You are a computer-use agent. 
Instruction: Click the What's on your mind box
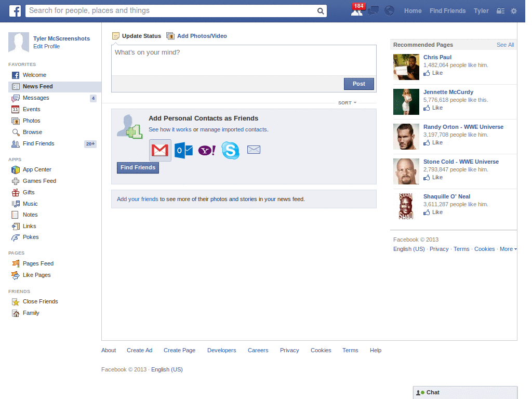[x=244, y=60]
